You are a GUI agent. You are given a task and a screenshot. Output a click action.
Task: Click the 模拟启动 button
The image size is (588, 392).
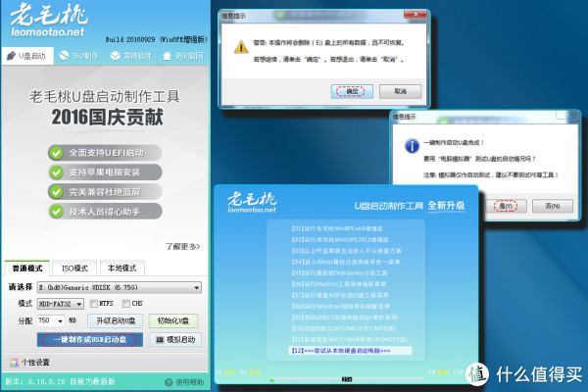pyautogui.click(x=175, y=339)
